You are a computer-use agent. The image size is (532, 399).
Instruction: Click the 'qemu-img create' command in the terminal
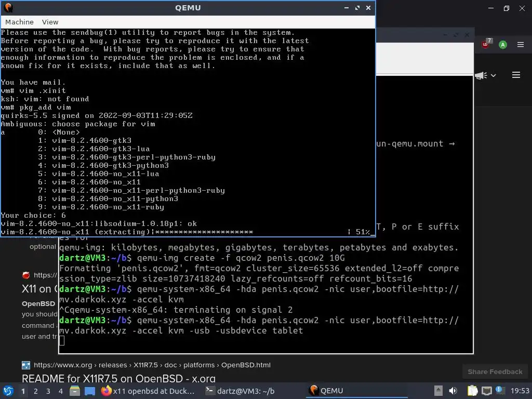[241, 258]
